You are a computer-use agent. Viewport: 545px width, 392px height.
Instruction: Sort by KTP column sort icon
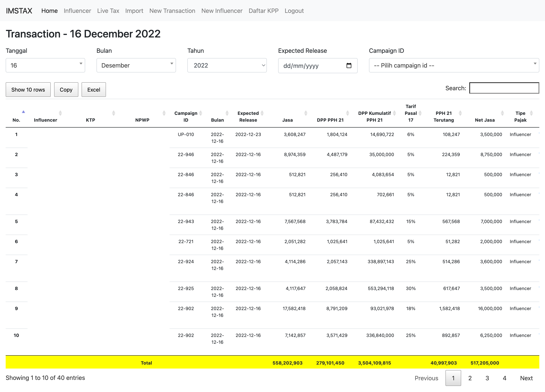[x=114, y=113]
